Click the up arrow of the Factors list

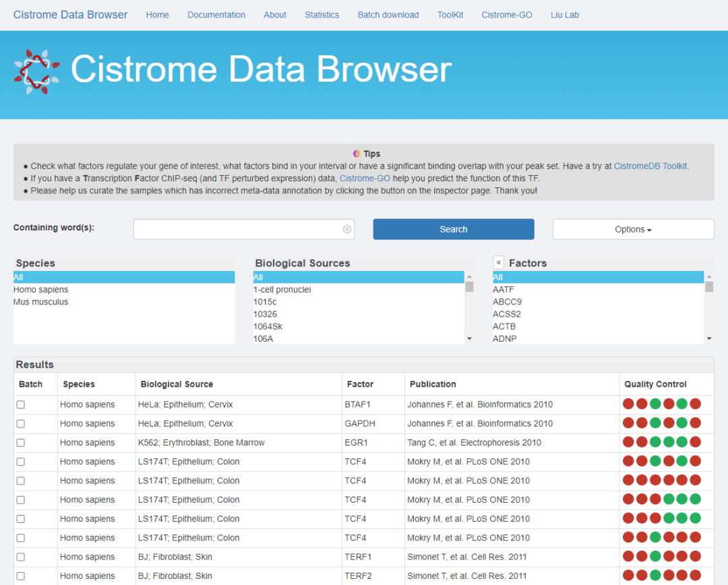[x=709, y=277]
